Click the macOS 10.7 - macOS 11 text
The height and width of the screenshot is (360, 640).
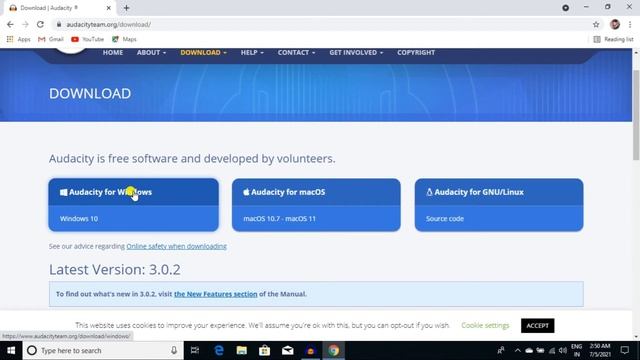click(x=280, y=219)
